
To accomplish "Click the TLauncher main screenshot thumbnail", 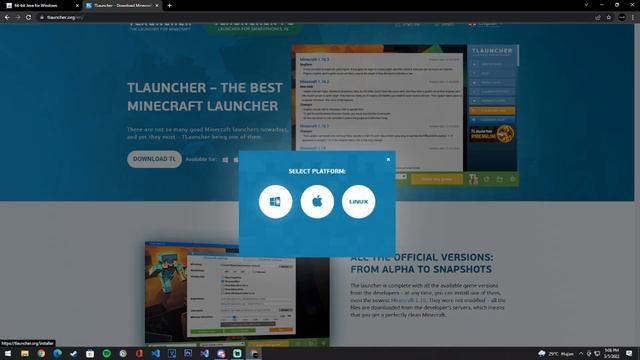I will pos(406,116).
